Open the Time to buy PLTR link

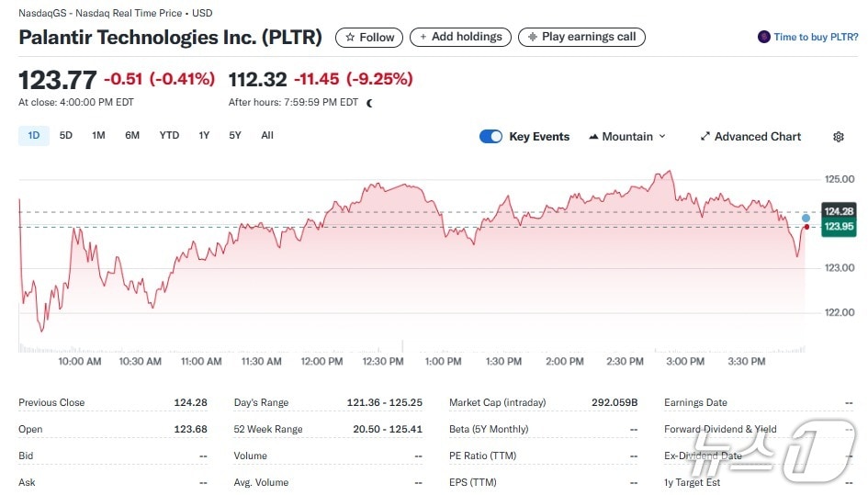(816, 38)
